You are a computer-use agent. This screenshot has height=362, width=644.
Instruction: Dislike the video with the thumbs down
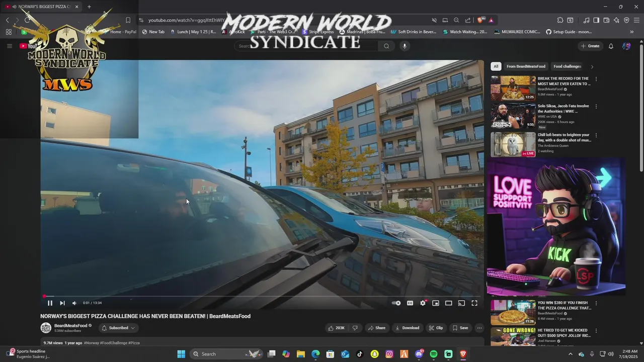click(x=355, y=328)
